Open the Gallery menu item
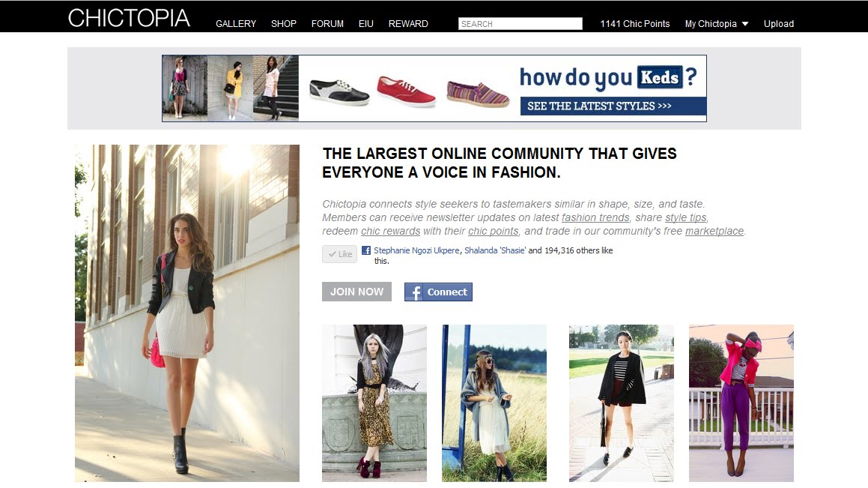The width and height of the screenshot is (868, 488). [x=236, y=24]
